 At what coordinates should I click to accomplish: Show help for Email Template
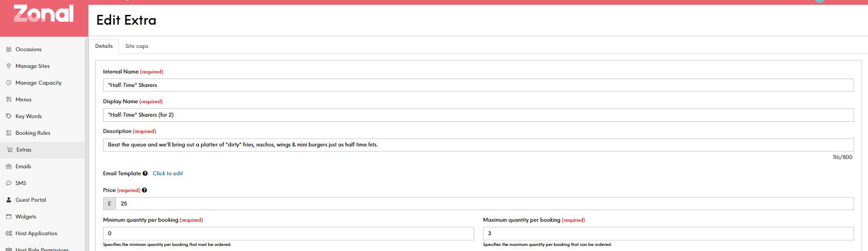click(x=145, y=173)
